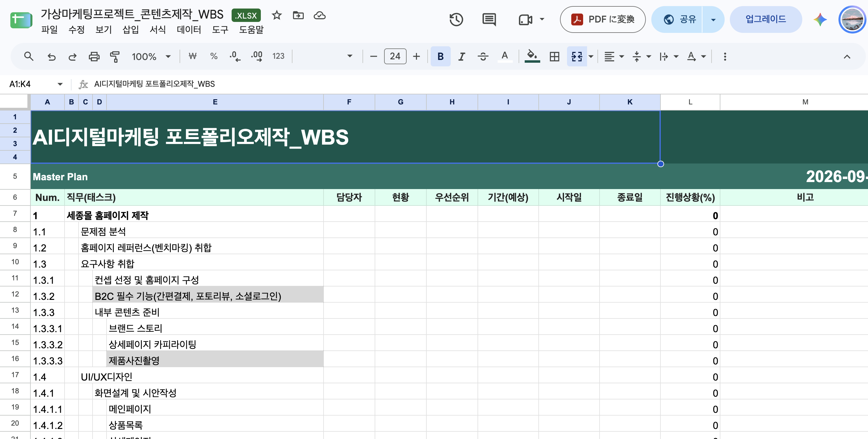Image resolution: width=868 pixels, height=439 pixels.
Task: Open vertical align dropdown
Action: pyautogui.click(x=642, y=56)
